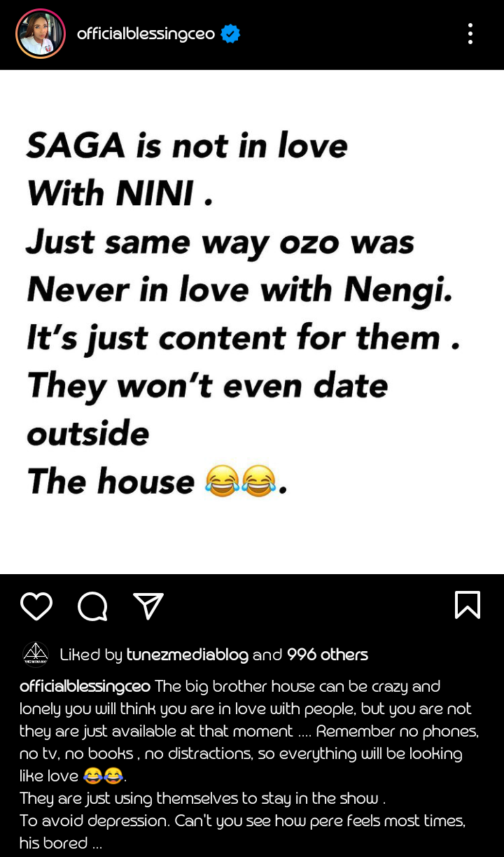Visit tunezmediablog profile from likes line
Image resolution: width=504 pixels, height=857 pixels.
[x=187, y=655]
